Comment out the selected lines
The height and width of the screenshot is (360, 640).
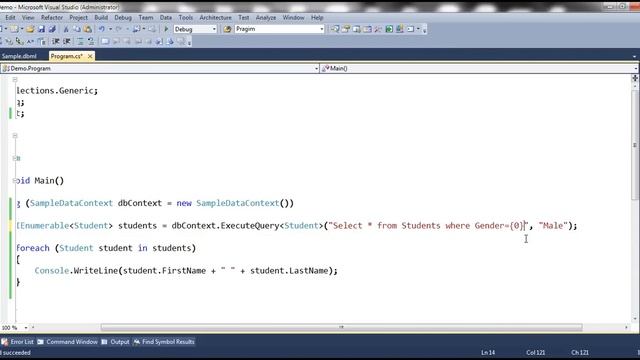pos(80,41)
